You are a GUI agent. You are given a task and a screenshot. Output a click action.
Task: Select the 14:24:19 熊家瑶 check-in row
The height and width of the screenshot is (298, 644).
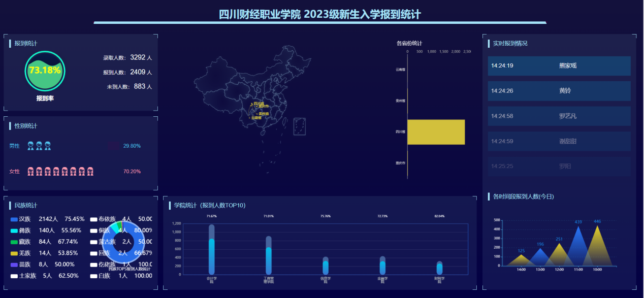click(559, 66)
